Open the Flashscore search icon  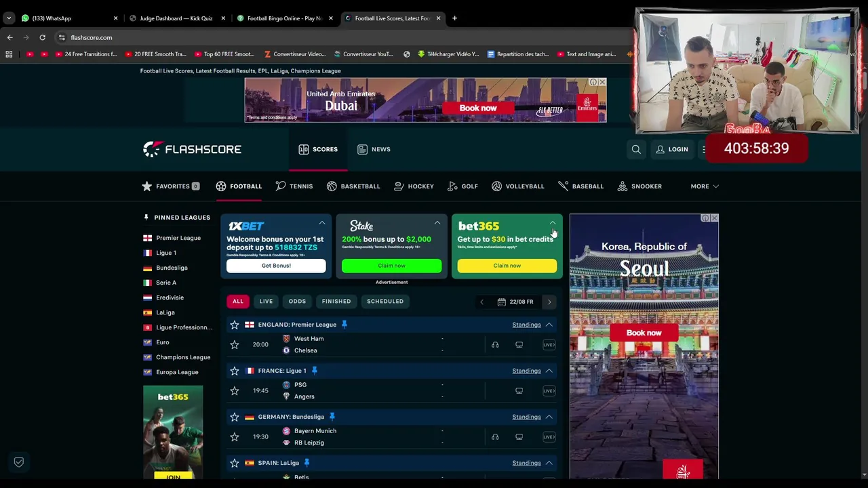636,149
